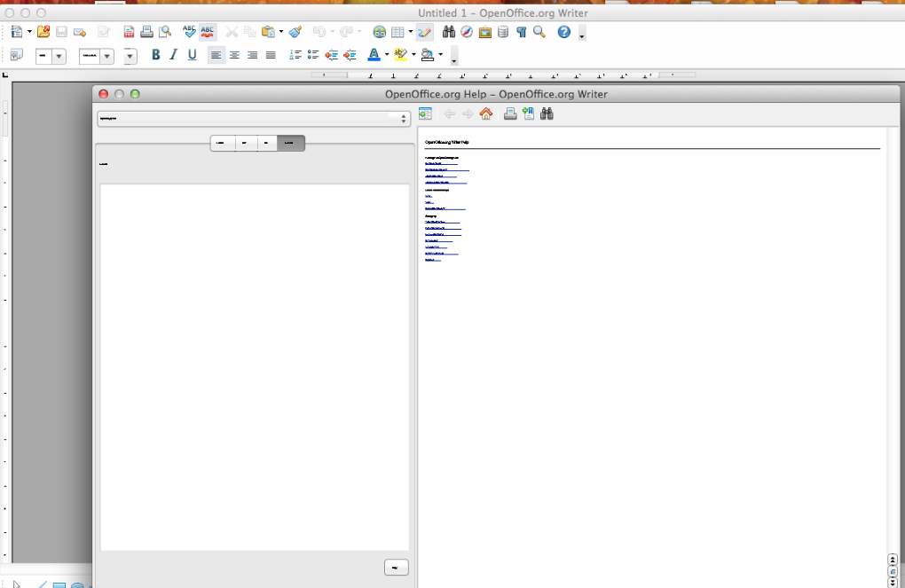Viewport: 905px width, 588px height.
Task: Print the help page using printer icon
Action: [510, 114]
